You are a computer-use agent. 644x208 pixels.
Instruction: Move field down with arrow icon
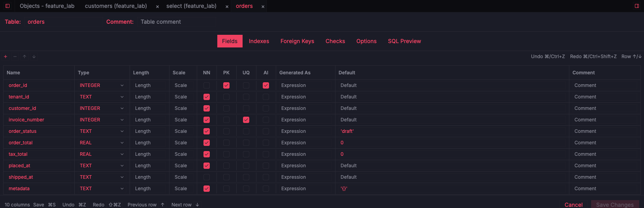point(34,57)
